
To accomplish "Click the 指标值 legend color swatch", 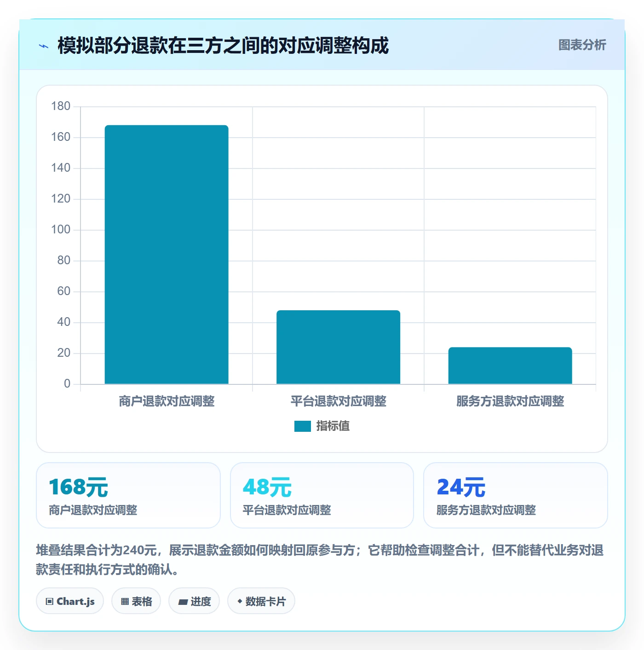I will pos(303,426).
